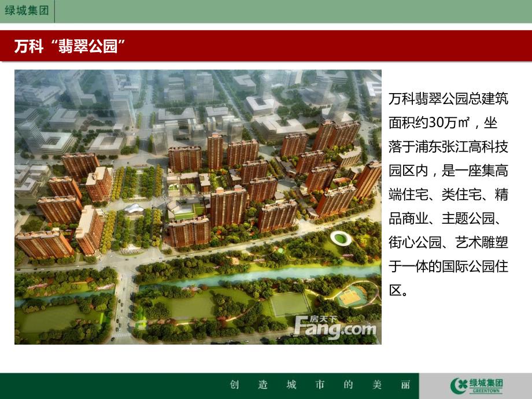
Task: Click the text line 于一体的国际公园住
Action: click(448, 267)
